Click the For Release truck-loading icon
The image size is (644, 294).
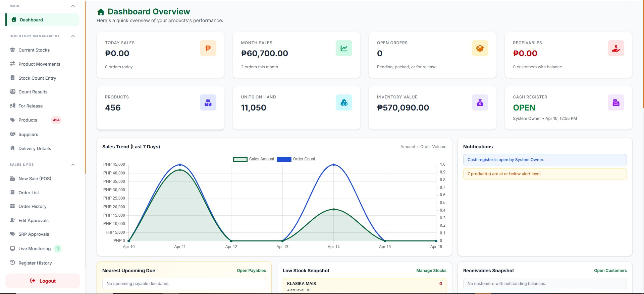12,106
